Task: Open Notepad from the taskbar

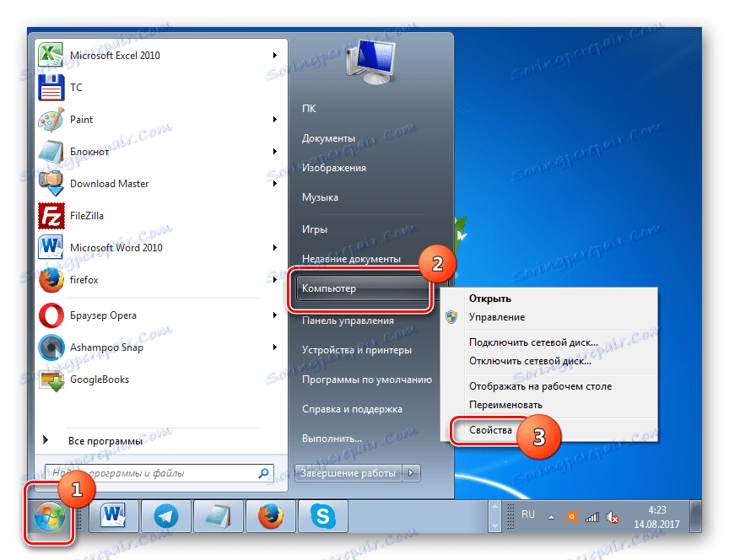Action: (x=218, y=516)
